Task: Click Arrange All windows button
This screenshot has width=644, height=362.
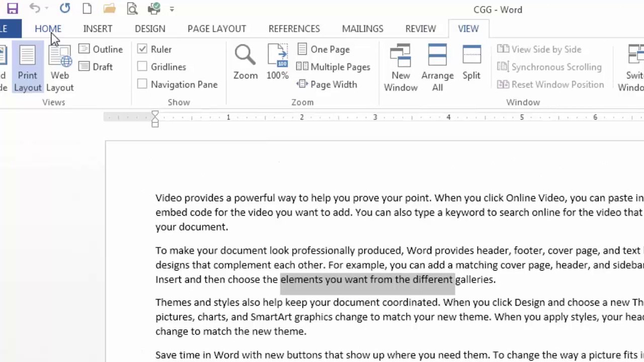Action: (437, 68)
